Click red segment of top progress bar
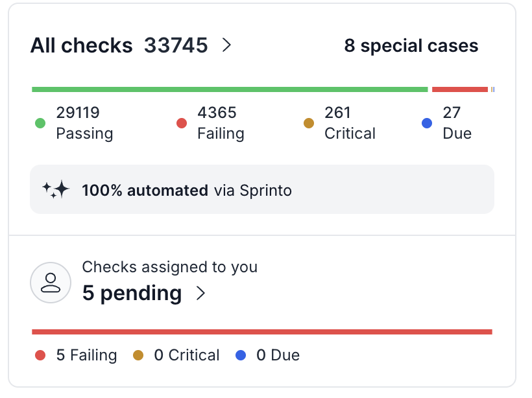 click(459, 89)
